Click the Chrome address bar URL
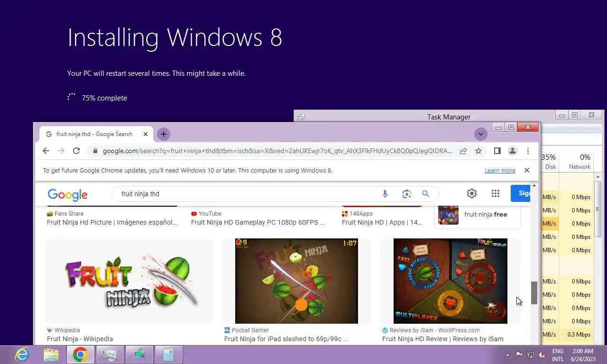607x364 pixels. (277, 151)
